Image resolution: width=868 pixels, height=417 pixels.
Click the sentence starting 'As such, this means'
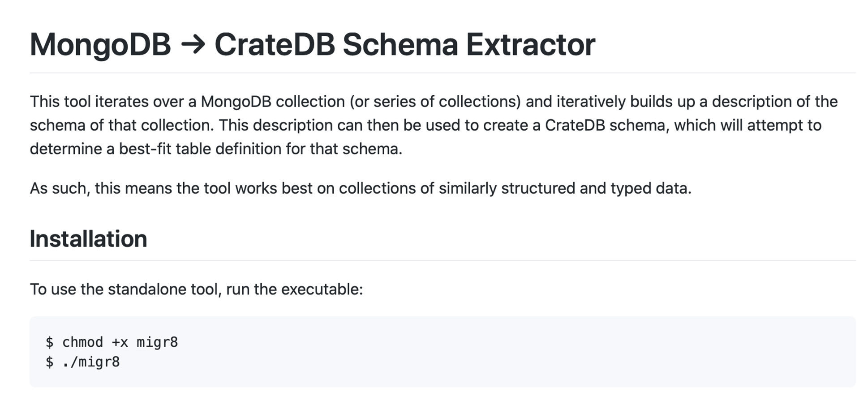[x=361, y=188]
